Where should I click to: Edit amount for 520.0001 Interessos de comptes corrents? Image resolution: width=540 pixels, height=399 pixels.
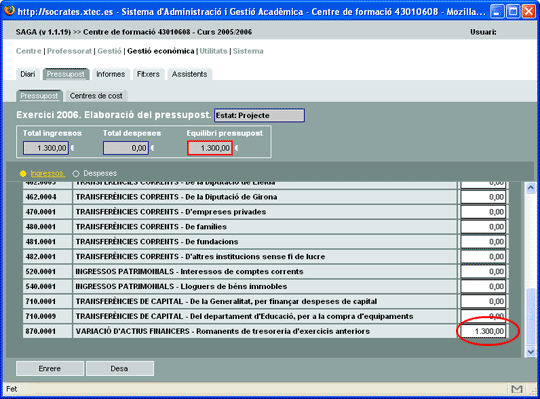(483, 272)
